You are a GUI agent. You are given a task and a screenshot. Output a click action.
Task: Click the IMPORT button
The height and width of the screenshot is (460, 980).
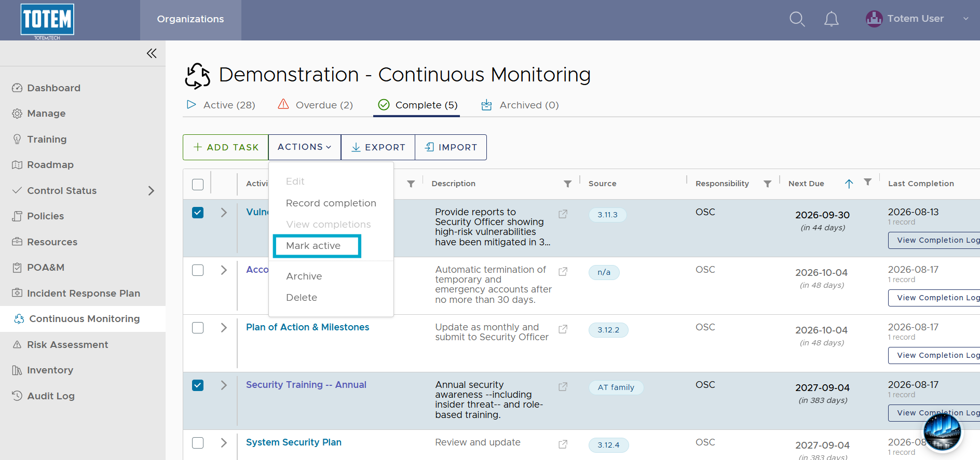[451, 147]
